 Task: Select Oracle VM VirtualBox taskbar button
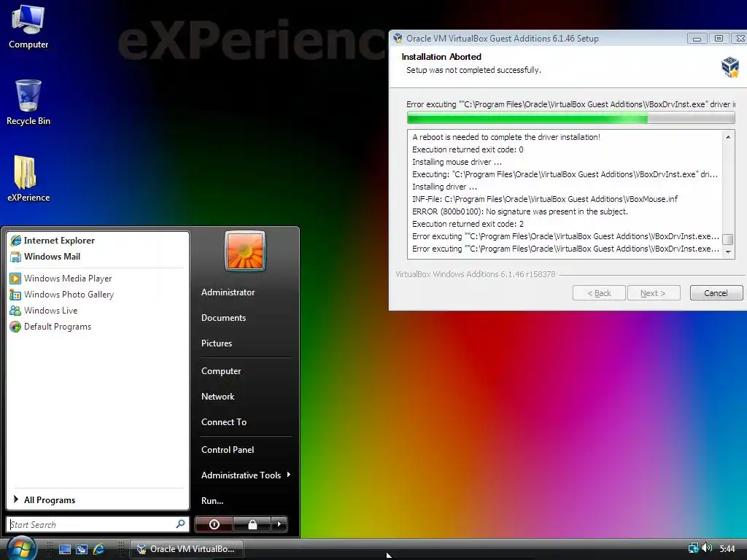point(187,549)
